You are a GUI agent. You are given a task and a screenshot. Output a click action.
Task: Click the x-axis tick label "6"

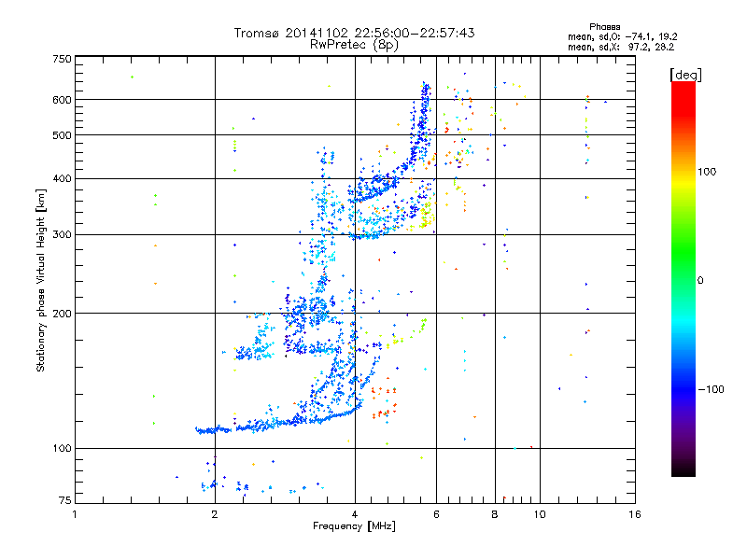tap(436, 514)
